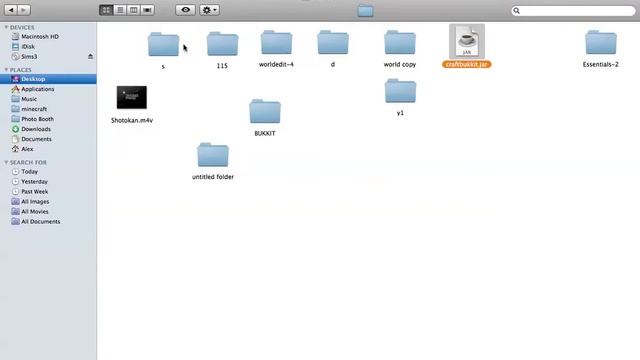Select the Essentials-2 folder

(x=600, y=42)
